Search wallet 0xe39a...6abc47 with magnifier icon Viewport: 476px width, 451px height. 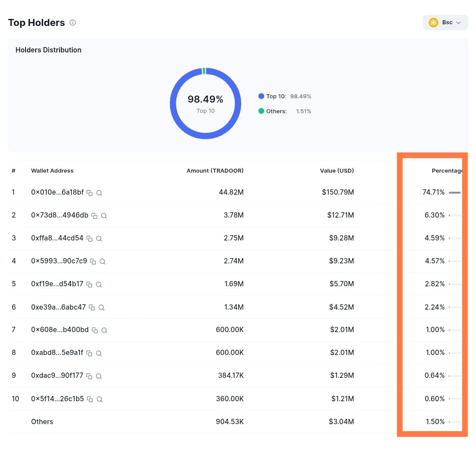pos(102,307)
